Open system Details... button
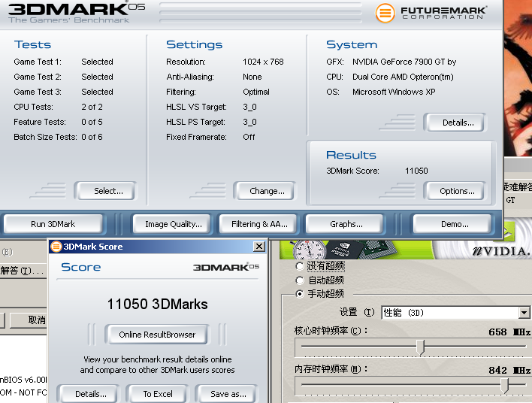This screenshot has width=532, height=403. click(x=455, y=123)
